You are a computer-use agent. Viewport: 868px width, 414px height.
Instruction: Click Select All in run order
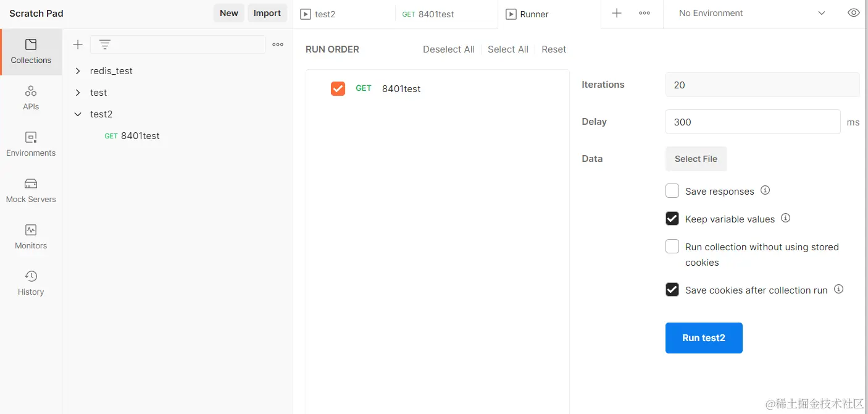(x=508, y=49)
